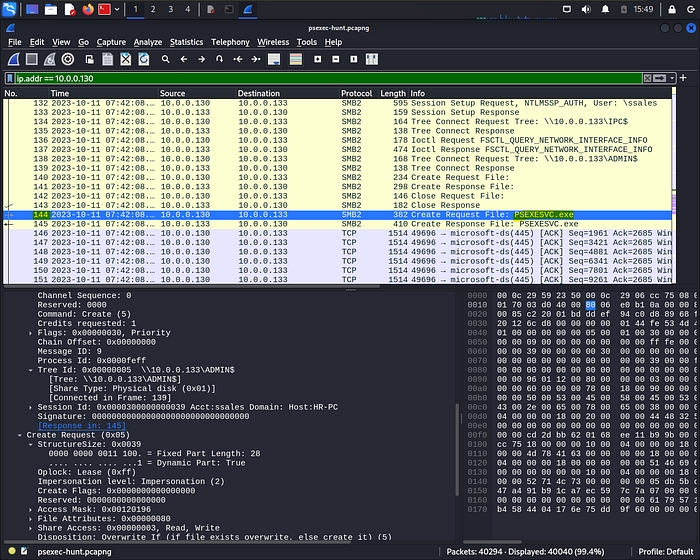Click the stop capture square icon
Screen dimensions: 700x560
coord(30,59)
